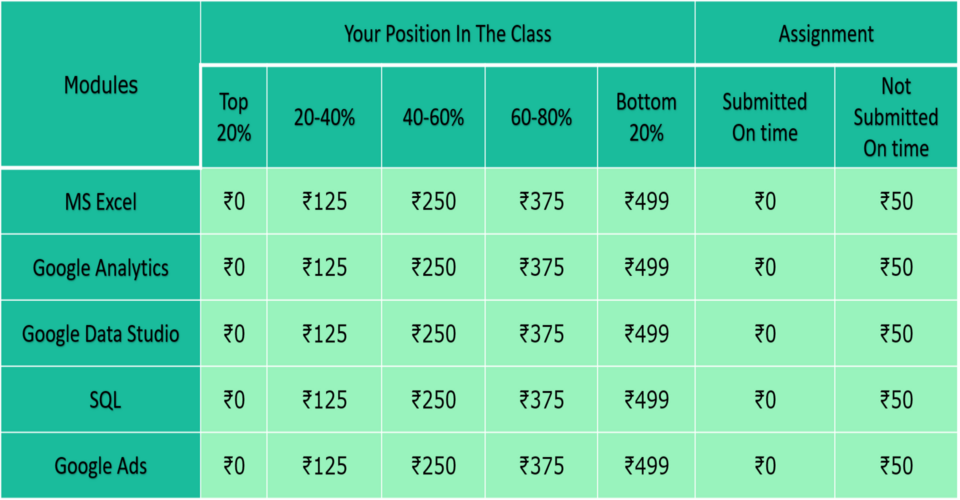Select the 40-60% column header
The height and width of the screenshot is (500, 960).
(433, 117)
